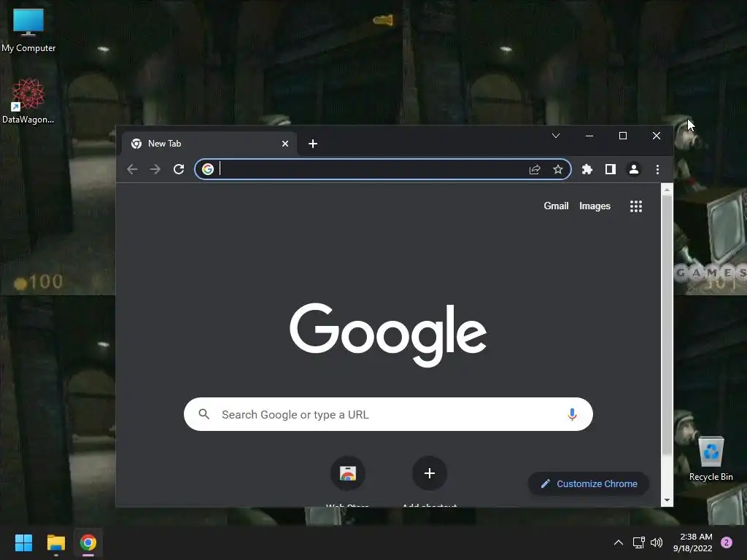
Task: Open Chrome's three-dot menu
Action: [x=657, y=169]
